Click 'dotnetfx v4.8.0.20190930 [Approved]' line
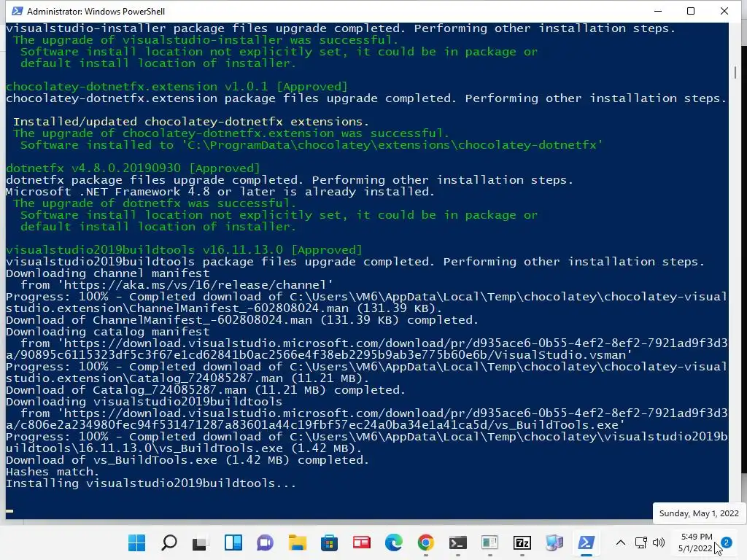Image resolution: width=747 pixels, height=560 pixels. coord(133,168)
